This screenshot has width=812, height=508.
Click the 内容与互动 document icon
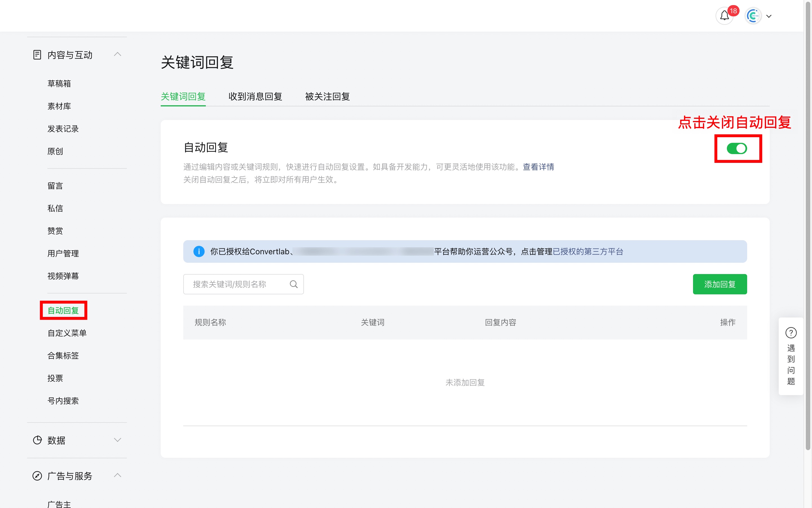tap(37, 55)
